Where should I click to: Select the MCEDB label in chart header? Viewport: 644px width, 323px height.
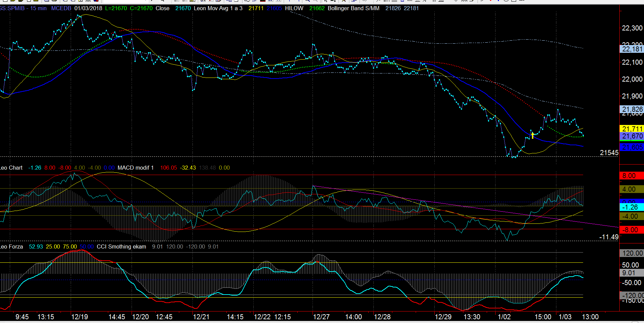(x=61, y=8)
